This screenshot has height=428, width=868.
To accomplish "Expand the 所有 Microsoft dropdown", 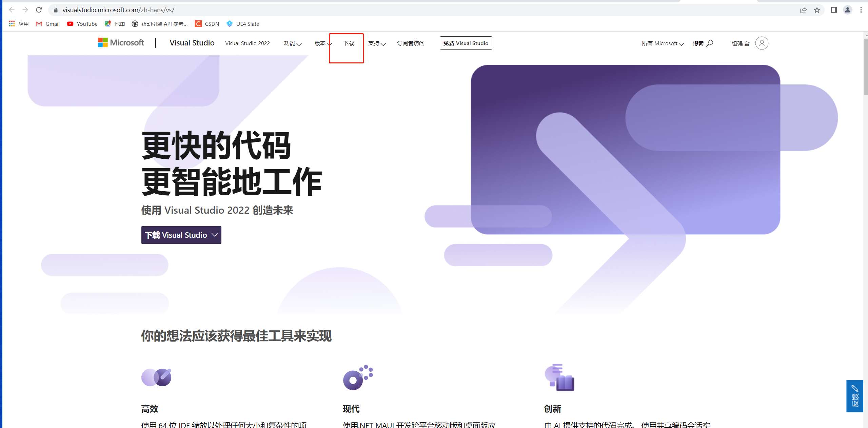I will [x=663, y=43].
